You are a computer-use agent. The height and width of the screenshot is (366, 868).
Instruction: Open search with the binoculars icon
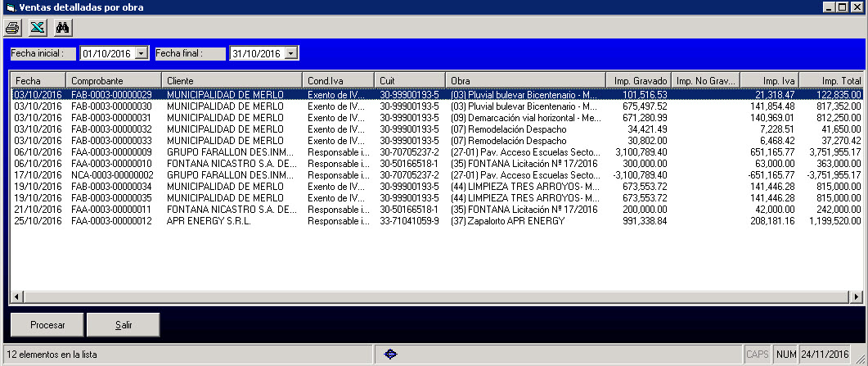point(63,27)
